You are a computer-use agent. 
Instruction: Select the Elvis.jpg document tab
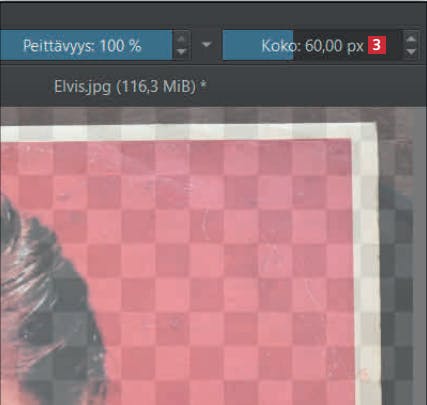[x=130, y=87]
